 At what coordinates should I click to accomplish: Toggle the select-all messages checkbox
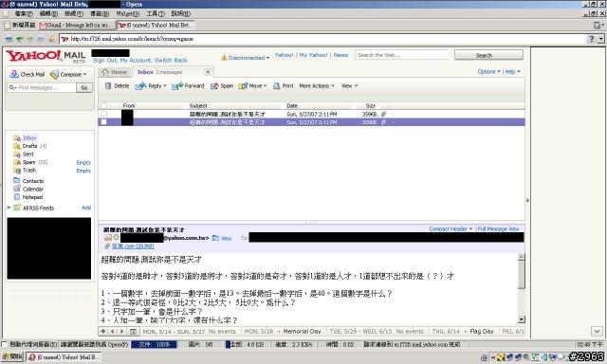click(x=103, y=105)
